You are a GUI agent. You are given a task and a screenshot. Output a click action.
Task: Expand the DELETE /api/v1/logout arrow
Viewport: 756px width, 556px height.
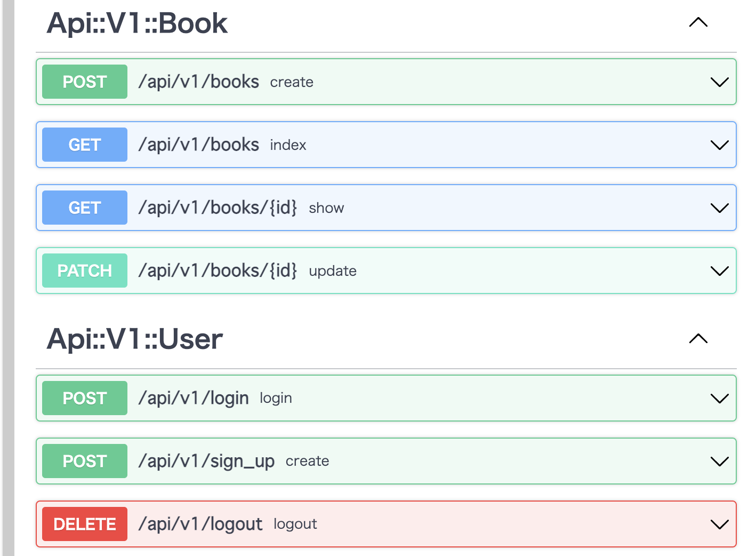(x=719, y=525)
